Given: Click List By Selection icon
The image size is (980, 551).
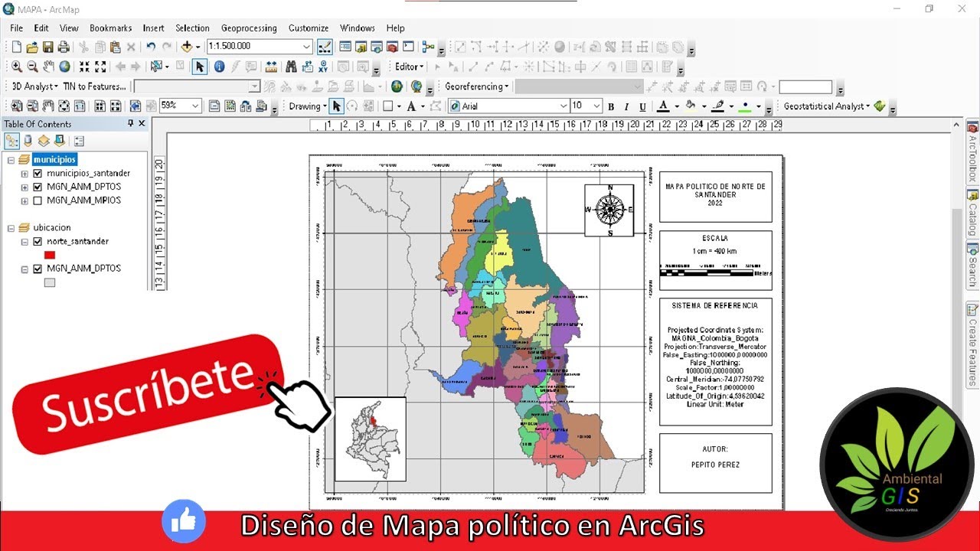Looking at the screenshot, I should pyautogui.click(x=59, y=141).
